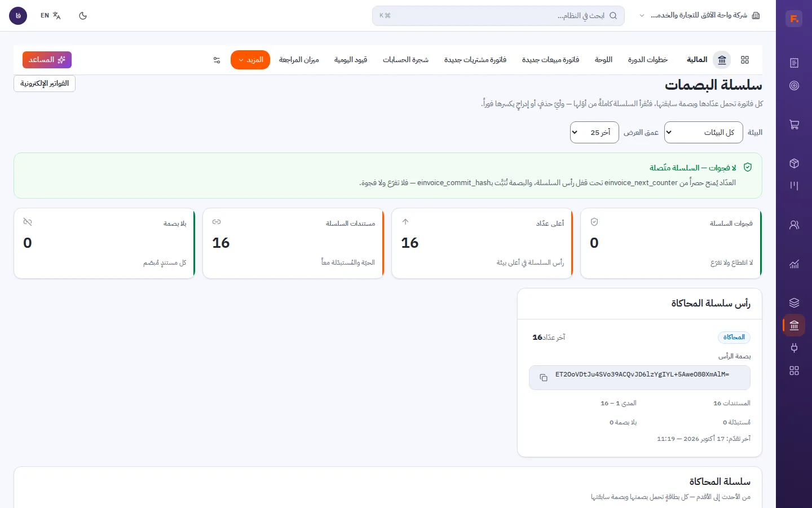This screenshot has height=508, width=812.
Task: Open the company selector dropdown
Action: [x=699, y=16]
